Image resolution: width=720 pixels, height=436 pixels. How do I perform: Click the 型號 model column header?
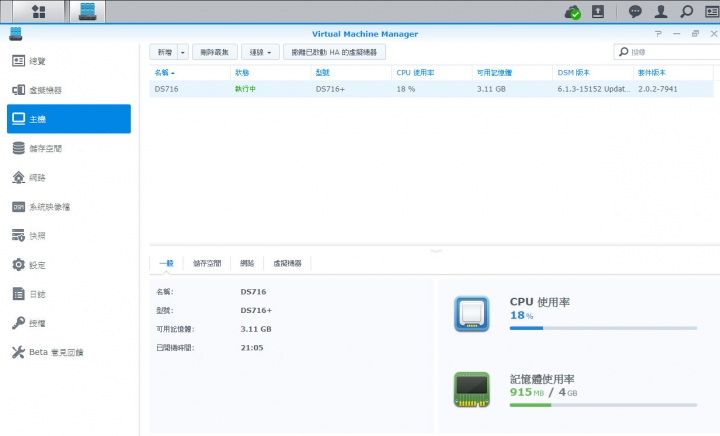pos(351,73)
